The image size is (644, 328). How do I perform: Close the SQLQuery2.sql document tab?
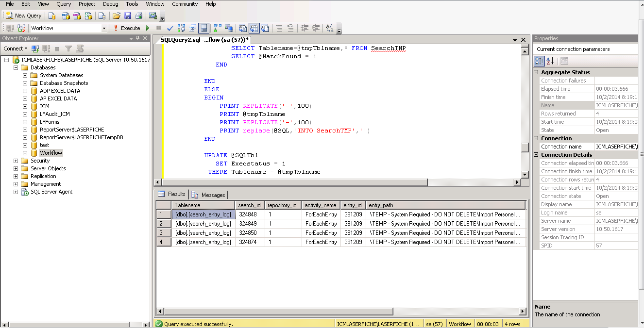pyautogui.click(x=524, y=40)
